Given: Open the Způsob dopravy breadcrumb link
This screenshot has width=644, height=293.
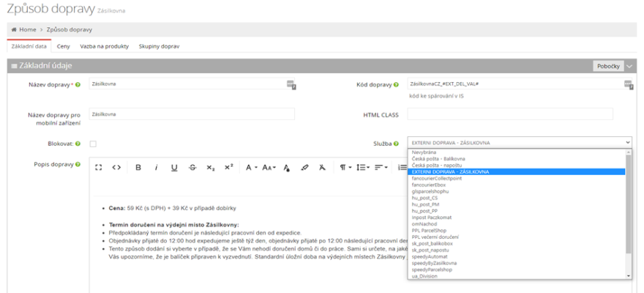Looking at the screenshot, I should 70,29.
